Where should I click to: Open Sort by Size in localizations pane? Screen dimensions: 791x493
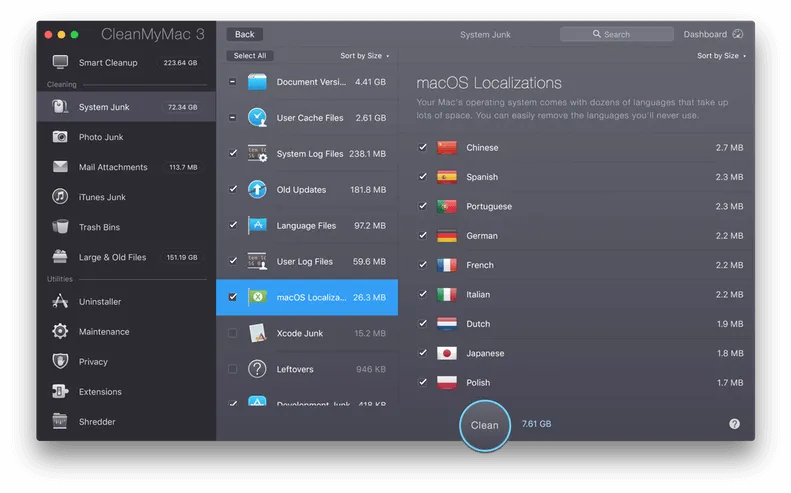[721, 56]
